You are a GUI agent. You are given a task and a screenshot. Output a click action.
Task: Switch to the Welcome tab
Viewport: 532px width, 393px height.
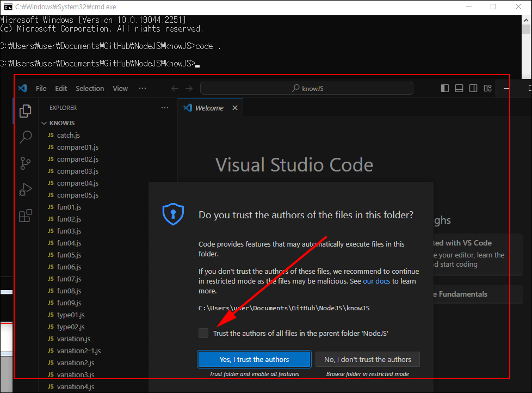209,108
